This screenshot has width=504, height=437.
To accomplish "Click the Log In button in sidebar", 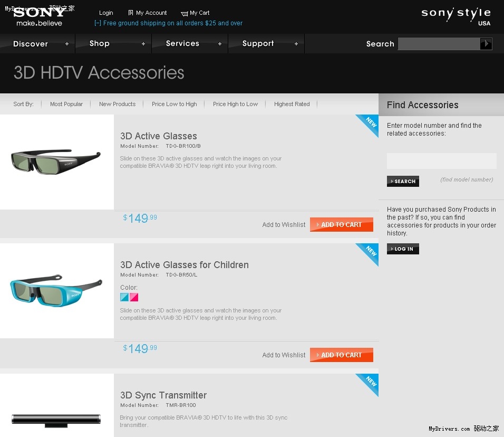I will coord(403,249).
